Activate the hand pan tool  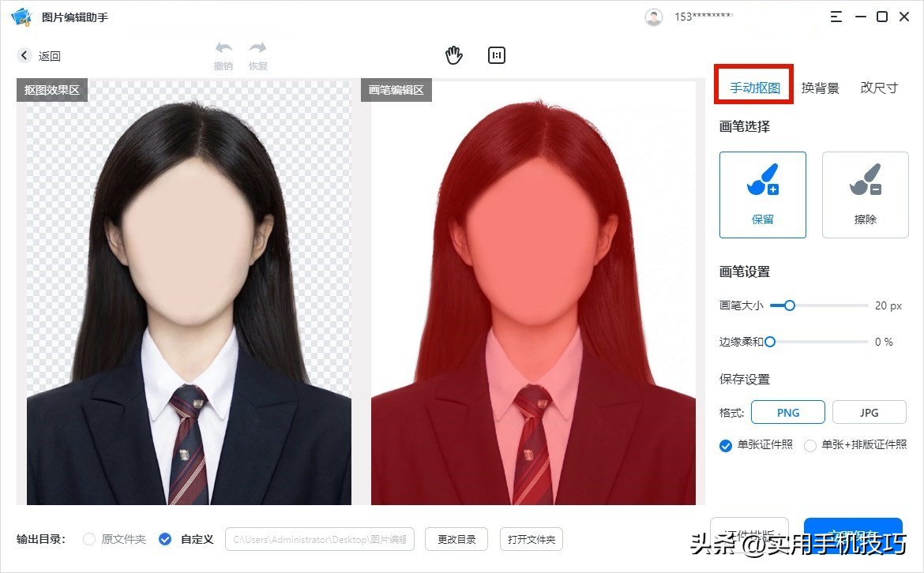coord(454,54)
